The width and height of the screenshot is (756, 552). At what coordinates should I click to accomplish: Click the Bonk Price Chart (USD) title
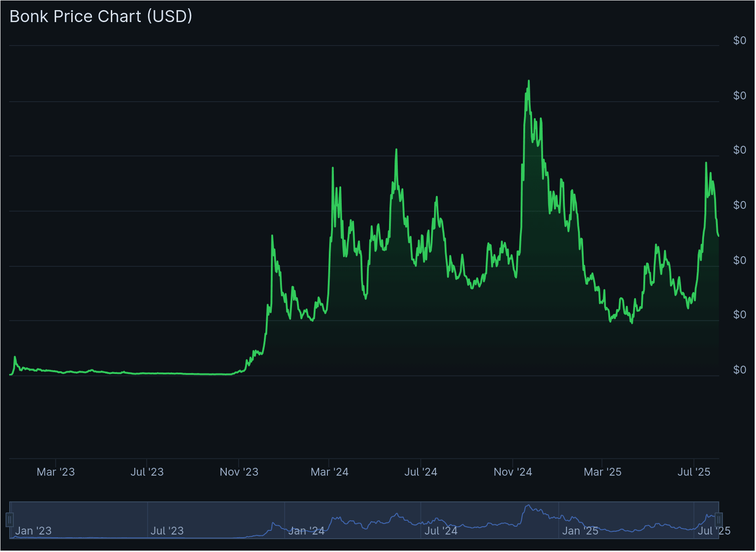pos(101,17)
